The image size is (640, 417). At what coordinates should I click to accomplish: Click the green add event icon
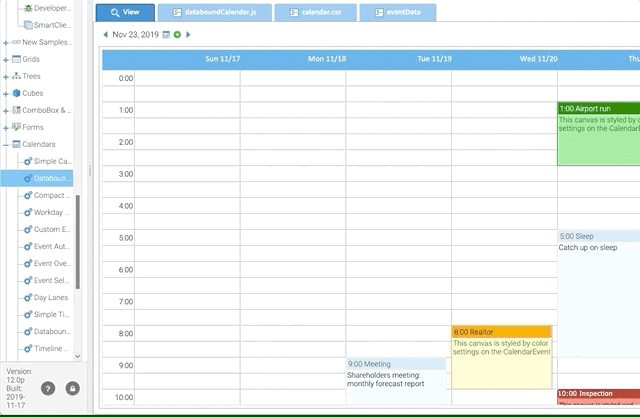tap(177, 35)
